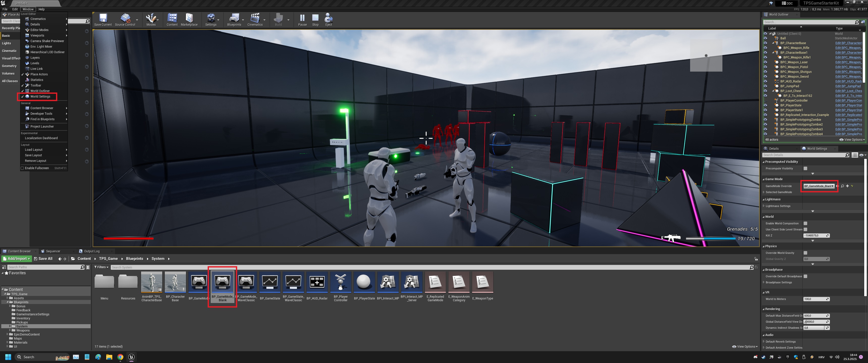Open the Add/Import dropdown button
868x363 pixels.
[x=16, y=259]
